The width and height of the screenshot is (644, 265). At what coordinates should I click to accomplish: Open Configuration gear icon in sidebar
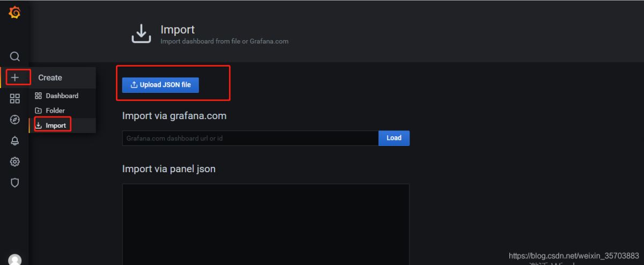(x=15, y=161)
